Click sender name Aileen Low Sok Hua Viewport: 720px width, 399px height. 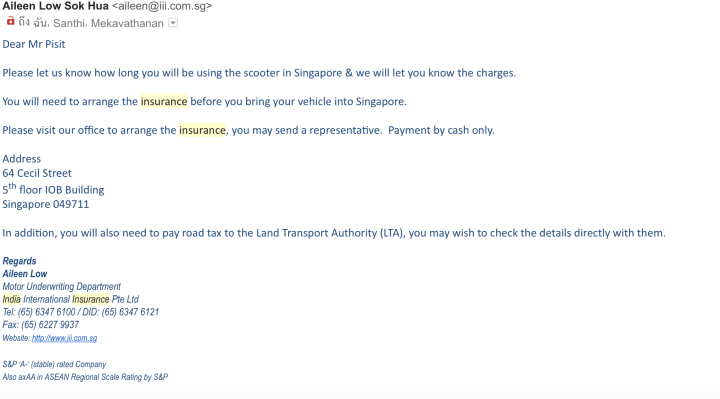point(56,6)
